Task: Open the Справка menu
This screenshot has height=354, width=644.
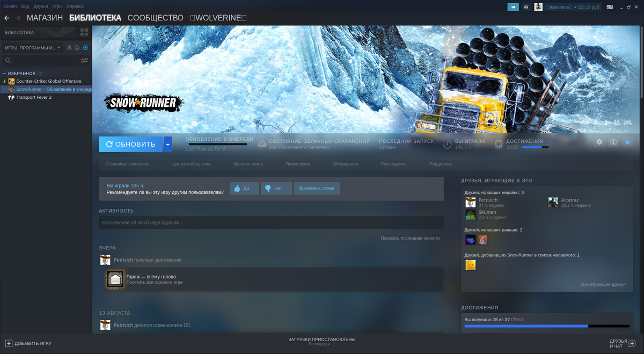Action: tap(75, 6)
